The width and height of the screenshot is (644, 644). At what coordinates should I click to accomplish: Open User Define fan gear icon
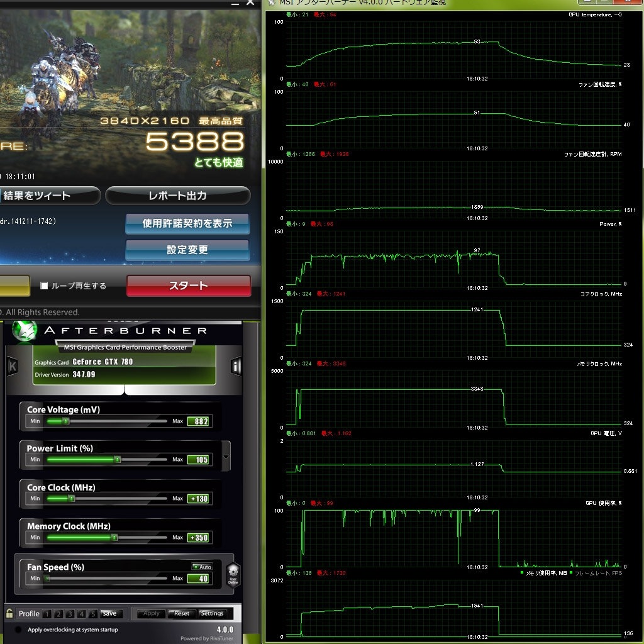(x=233, y=574)
